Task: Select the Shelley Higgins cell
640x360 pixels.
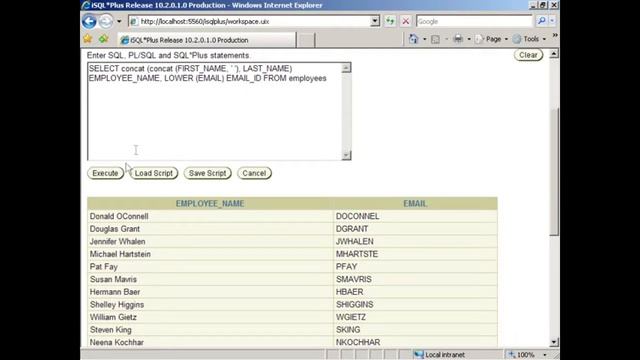Action: pos(210,304)
